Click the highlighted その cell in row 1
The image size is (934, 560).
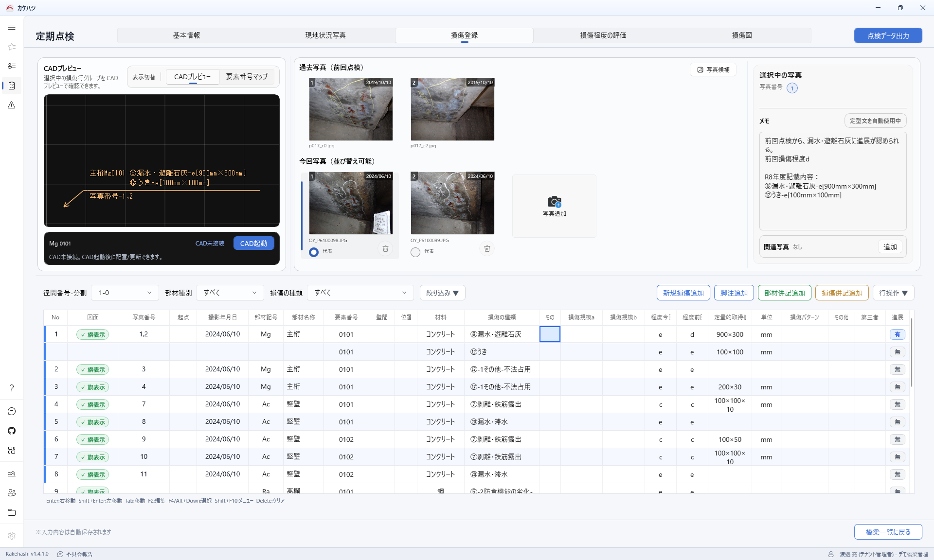click(x=550, y=334)
